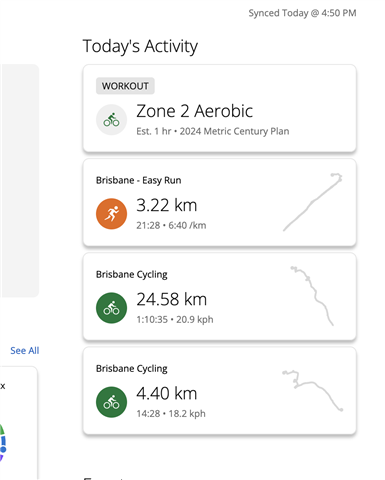The image size is (385, 480).
Task: Open the 24.58 km ride distance
Action: coord(172,299)
